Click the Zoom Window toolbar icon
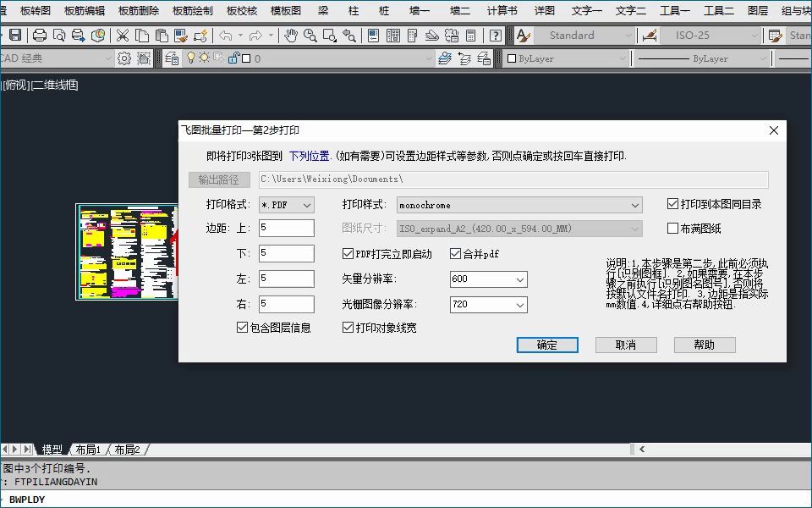 tap(327, 36)
